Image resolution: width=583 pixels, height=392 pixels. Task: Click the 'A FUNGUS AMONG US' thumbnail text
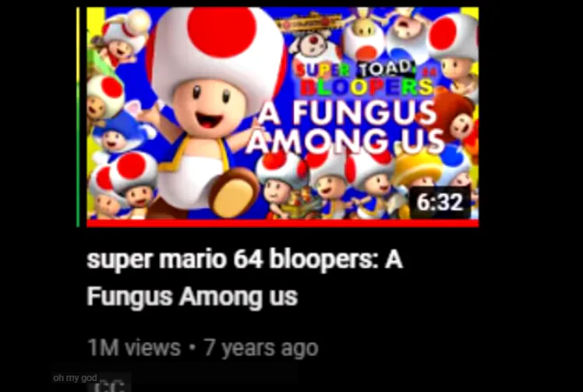[346, 127]
